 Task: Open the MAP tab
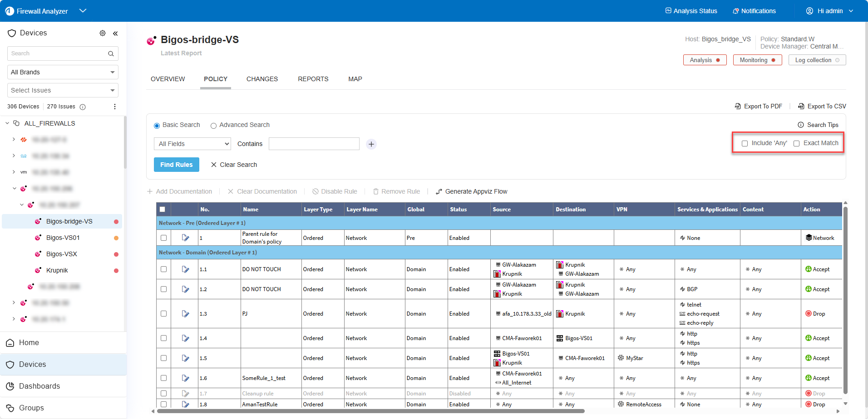[x=355, y=79]
